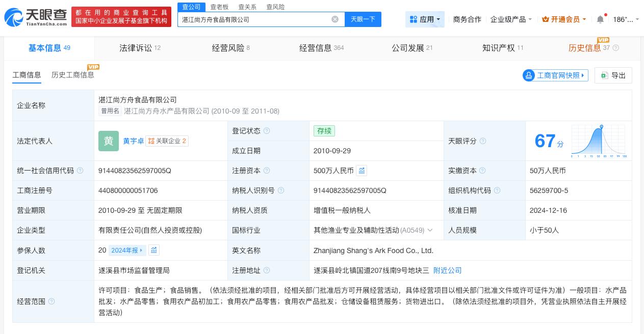Click 遂溪县市场监督管理局 registration authority

pyautogui.click(x=134, y=270)
